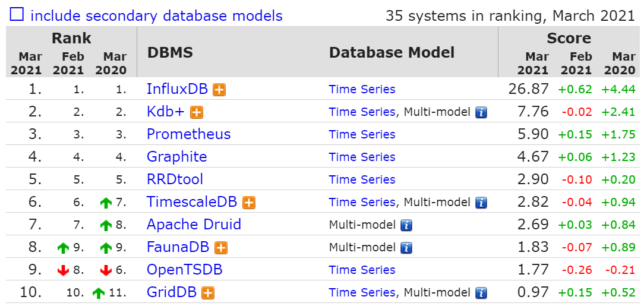Enable the include secondary database models checkbox
The image size is (644, 306).
coord(17,15)
